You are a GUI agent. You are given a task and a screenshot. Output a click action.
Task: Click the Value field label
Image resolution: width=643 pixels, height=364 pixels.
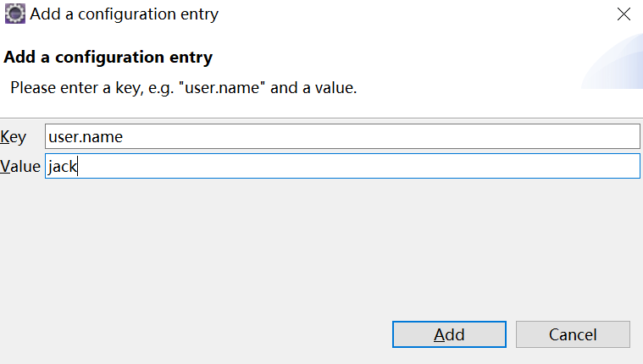pyautogui.click(x=20, y=167)
